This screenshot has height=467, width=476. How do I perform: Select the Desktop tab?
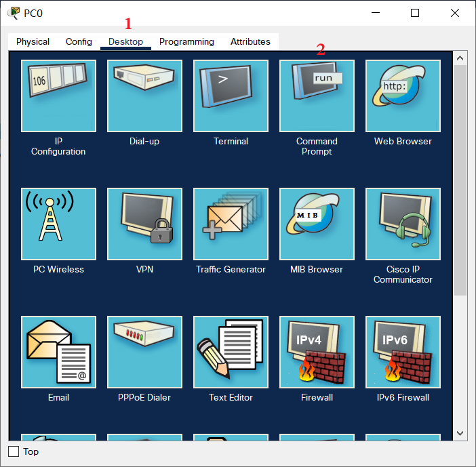[x=125, y=41]
